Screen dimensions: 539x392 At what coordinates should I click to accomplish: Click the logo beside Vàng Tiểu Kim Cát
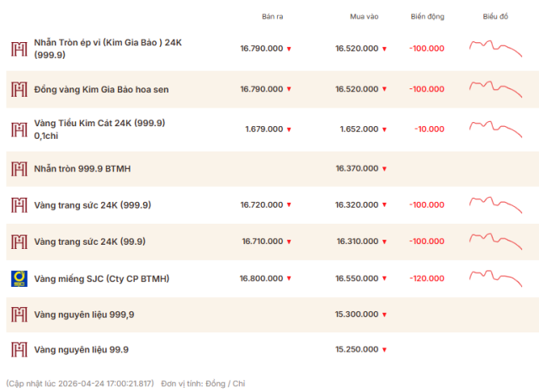click(x=19, y=130)
